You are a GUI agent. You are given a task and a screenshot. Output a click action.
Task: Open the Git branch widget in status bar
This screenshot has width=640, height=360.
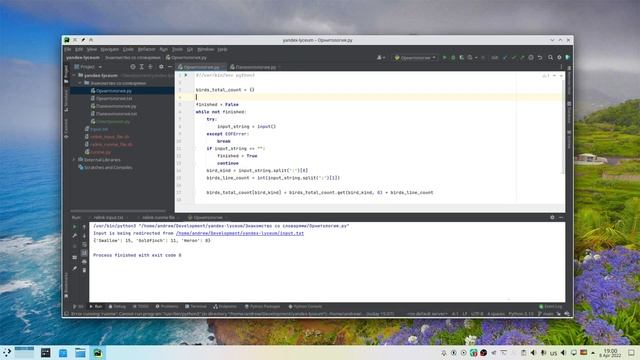545,314
